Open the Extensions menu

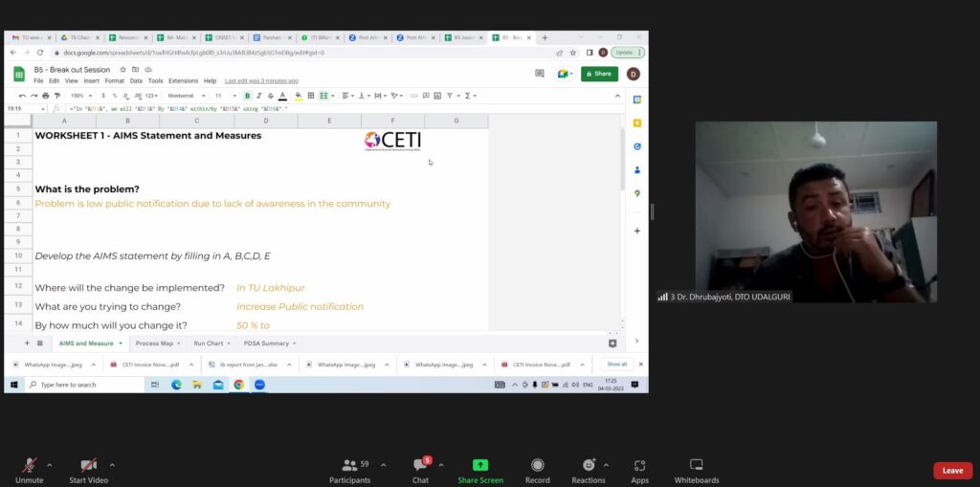183,81
